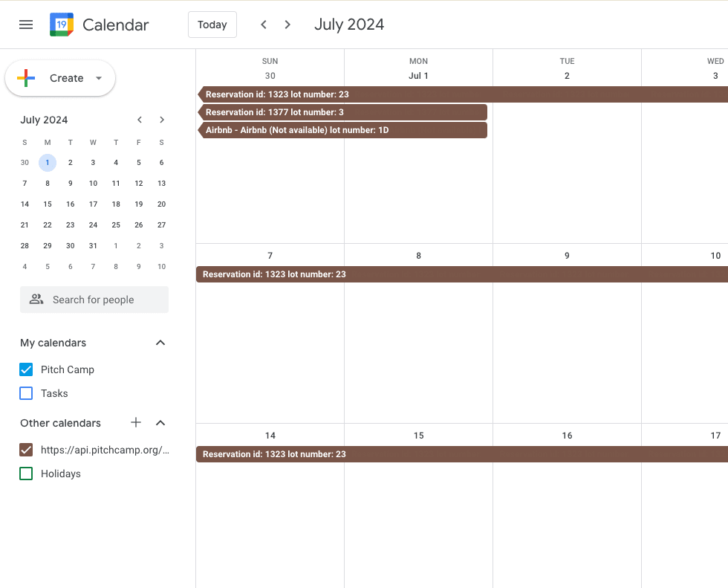Jump to Today
Viewport: 728px width, 588px height.
pos(212,25)
